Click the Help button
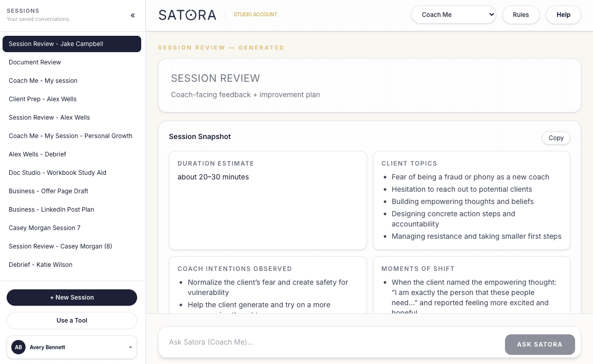This screenshot has width=593, height=364. pyautogui.click(x=563, y=14)
